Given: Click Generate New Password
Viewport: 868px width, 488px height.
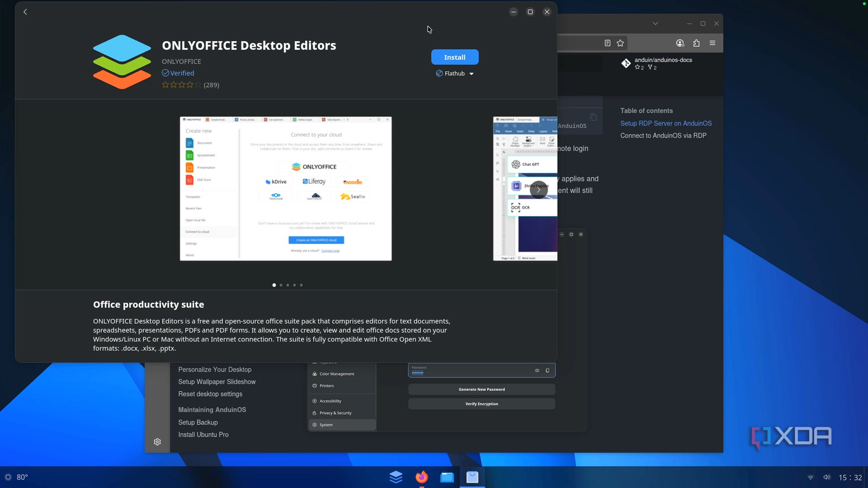Looking at the screenshot, I should coord(481,389).
